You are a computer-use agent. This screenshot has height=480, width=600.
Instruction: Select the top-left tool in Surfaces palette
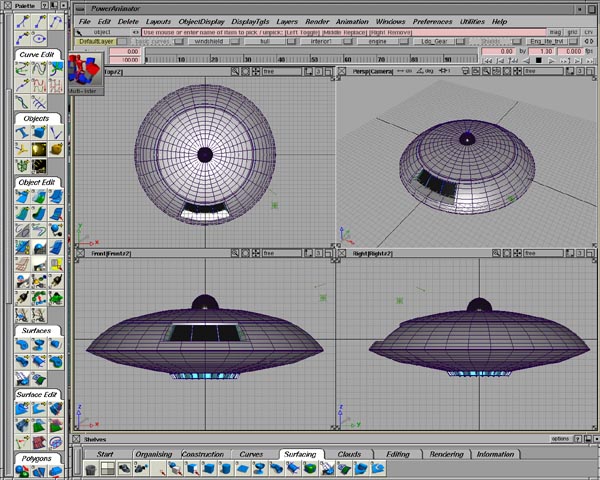(x=22, y=346)
